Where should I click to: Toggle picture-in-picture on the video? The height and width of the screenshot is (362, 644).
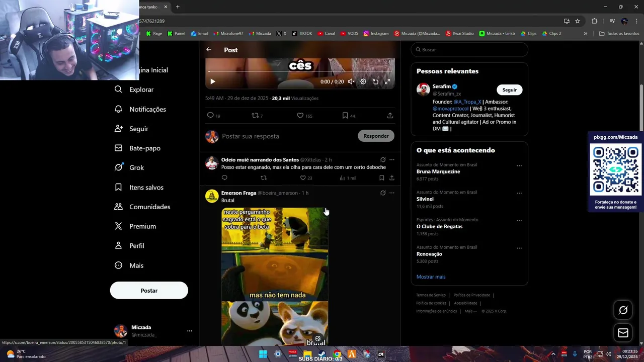pos(375,81)
